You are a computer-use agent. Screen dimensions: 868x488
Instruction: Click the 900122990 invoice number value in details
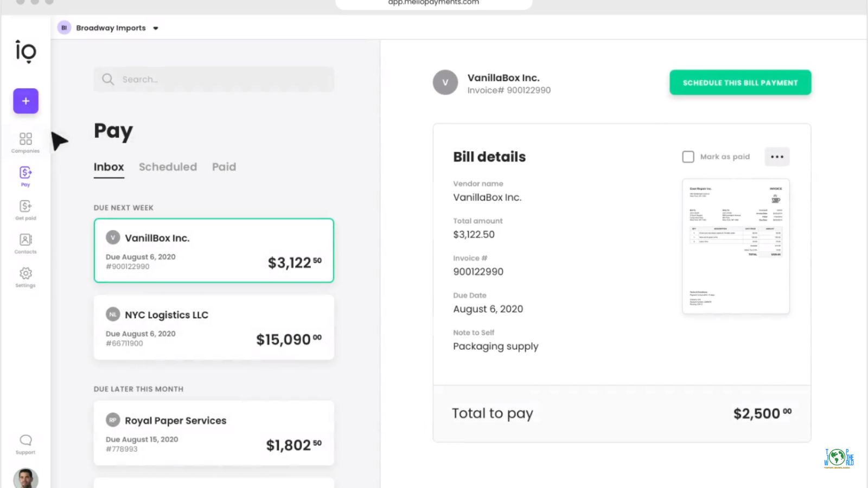pyautogui.click(x=478, y=272)
